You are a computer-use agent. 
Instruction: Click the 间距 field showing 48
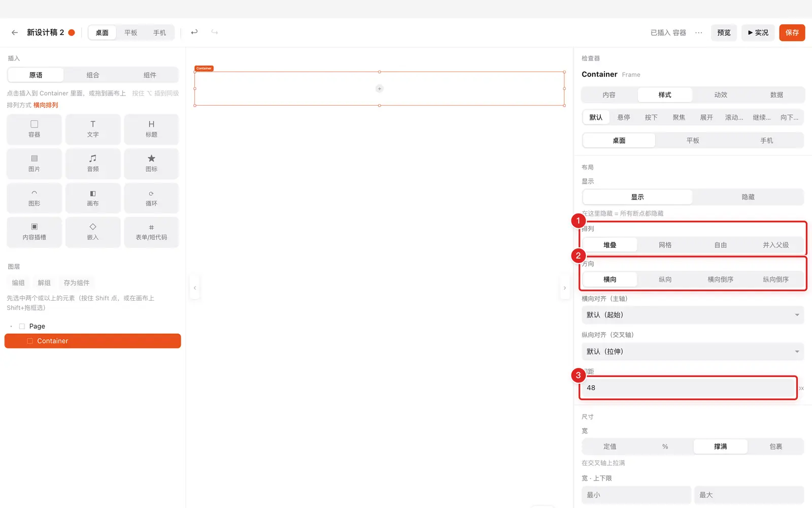(688, 388)
